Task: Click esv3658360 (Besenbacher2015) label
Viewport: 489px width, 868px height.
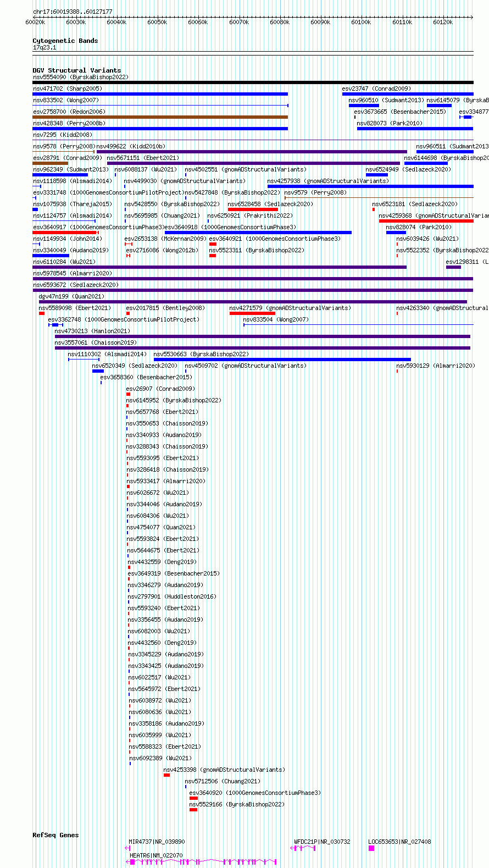Action: coord(146,377)
